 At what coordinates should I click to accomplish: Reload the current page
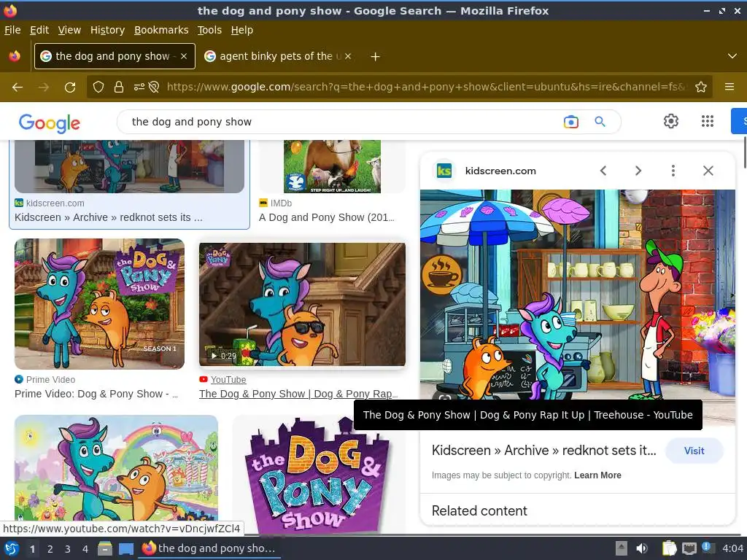[70, 87]
